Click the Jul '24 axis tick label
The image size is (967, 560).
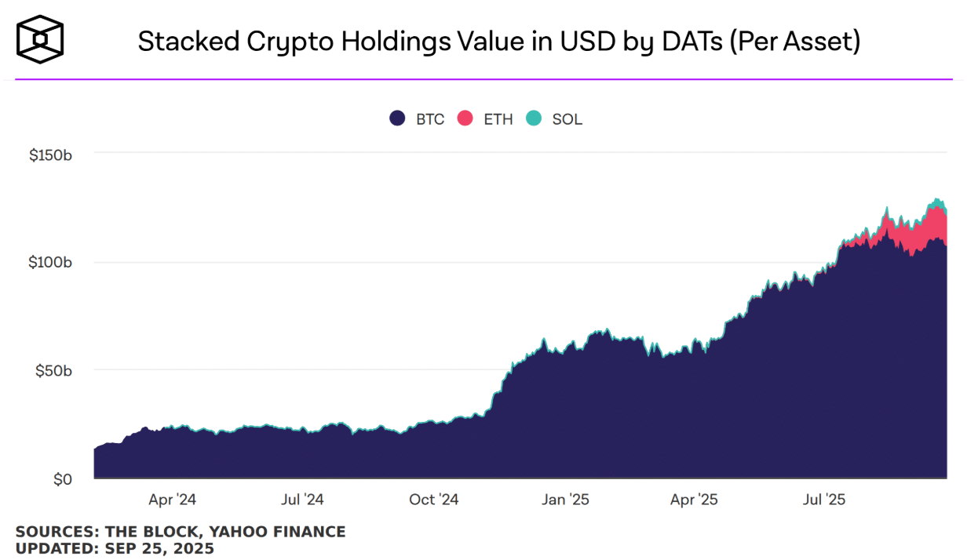(302, 499)
